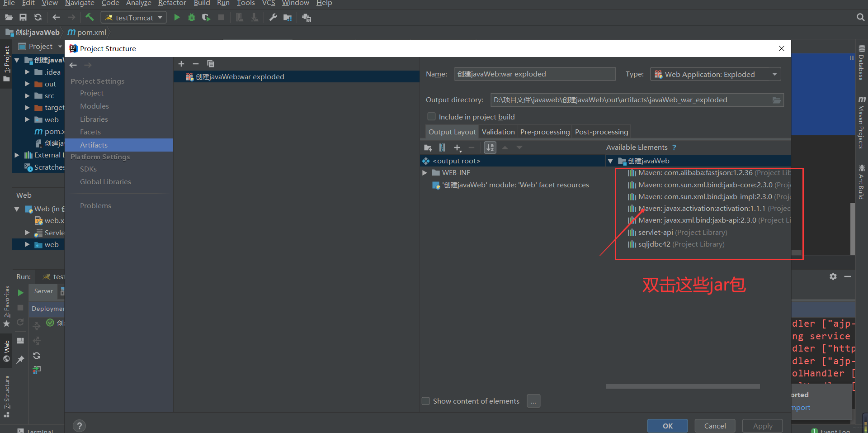
Task: Expand the src folder in project tree
Action: (27, 95)
